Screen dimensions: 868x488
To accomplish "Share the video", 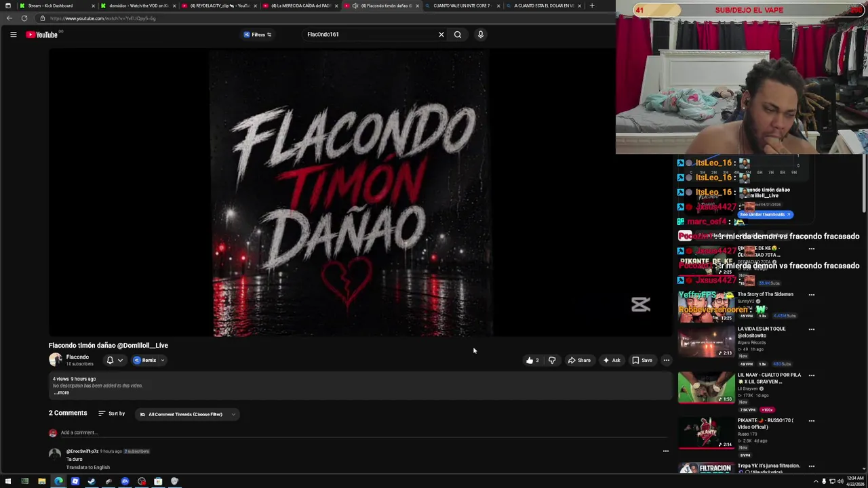I will tap(579, 360).
